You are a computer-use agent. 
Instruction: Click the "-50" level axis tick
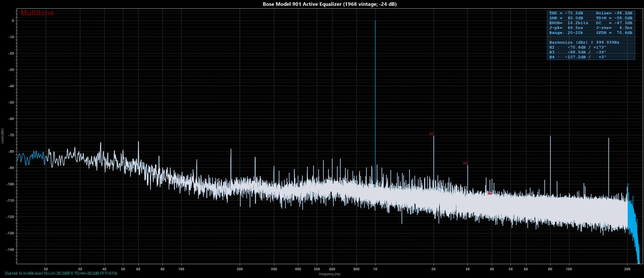11,103
